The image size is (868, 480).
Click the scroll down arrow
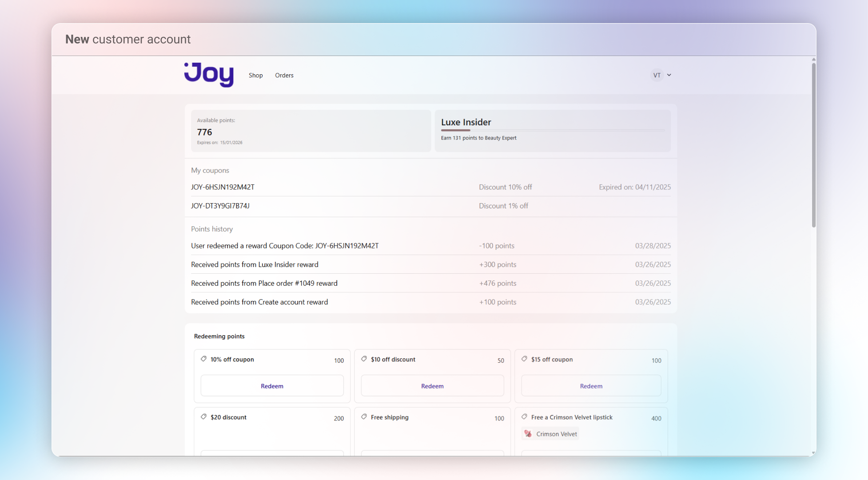tap(813, 453)
